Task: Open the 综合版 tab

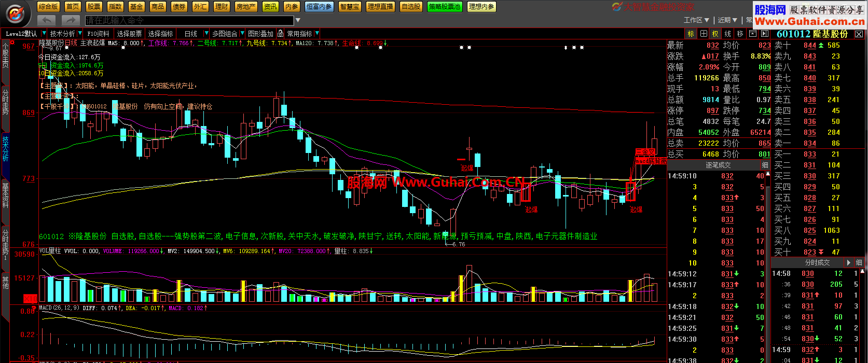Action: pos(48,7)
